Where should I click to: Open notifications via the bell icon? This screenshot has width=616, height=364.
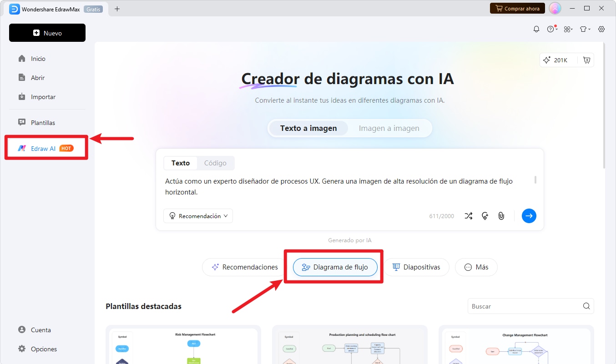536,29
